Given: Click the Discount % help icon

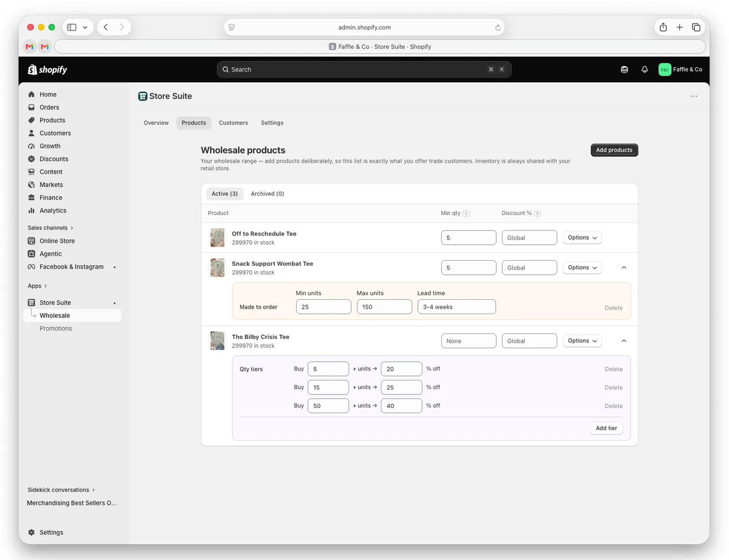Looking at the screenshot, I should [537, 214].
